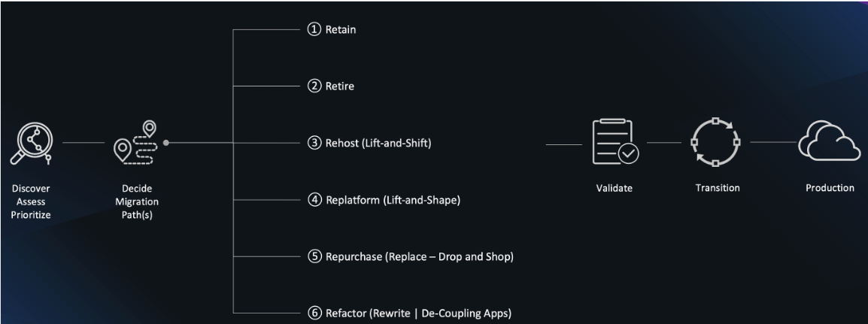Choose the Rehost (Lift-and-Shift) option
This screenshot has height=324, width=868.
378,143
